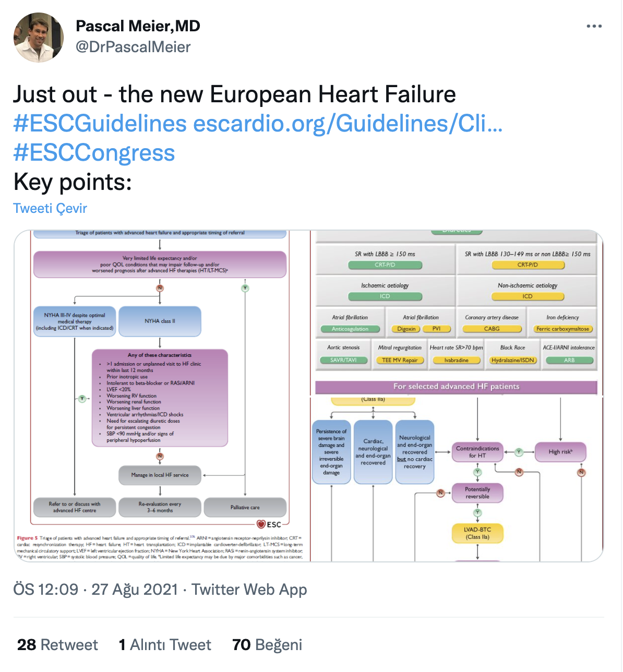Open the Pascal Meier,MD display name
Screen dimensions: 623x672
[138, 26]
